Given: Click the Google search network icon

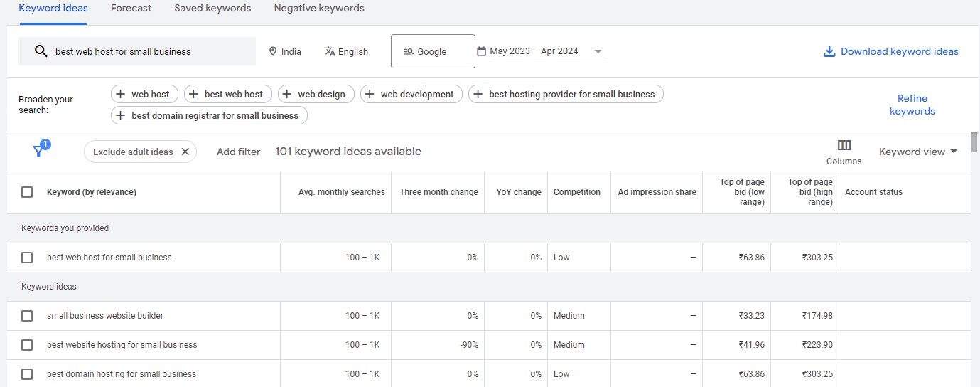Looking at the screenshot, I should (409, 51).
